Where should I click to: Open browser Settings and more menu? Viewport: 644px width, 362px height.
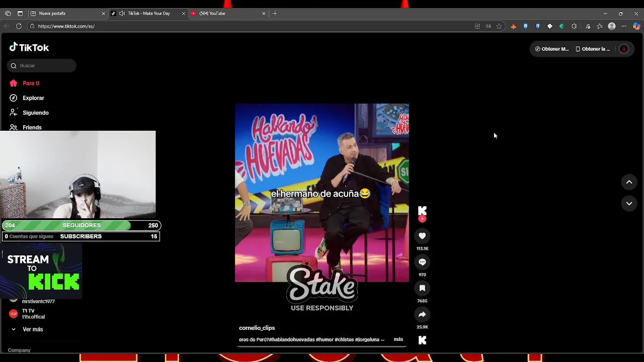coord(624,26)
